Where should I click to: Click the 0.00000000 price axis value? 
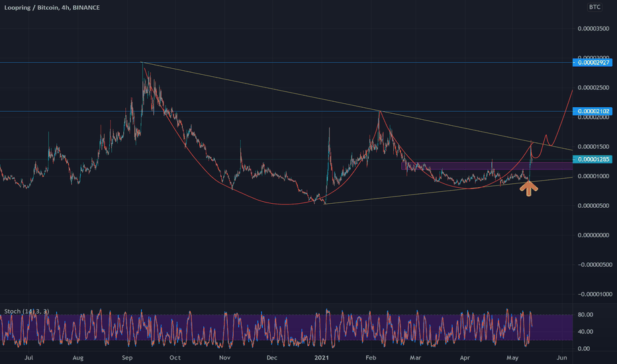(x=593, y=235)
